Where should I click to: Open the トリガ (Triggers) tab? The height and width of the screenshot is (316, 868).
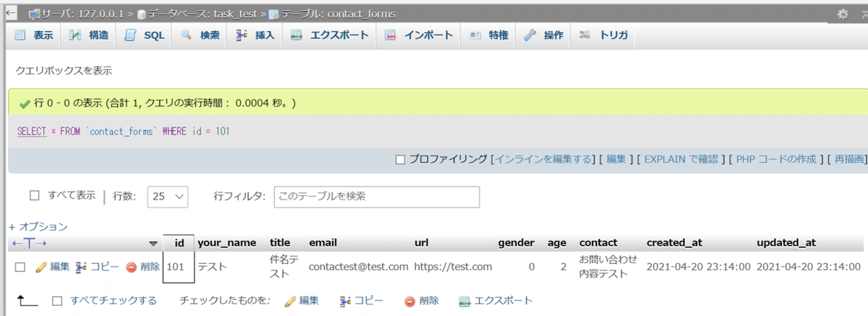(x=604, y=35)
